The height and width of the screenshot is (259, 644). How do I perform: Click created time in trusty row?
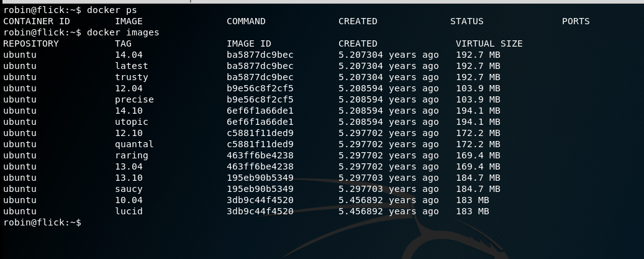[389, 77]
